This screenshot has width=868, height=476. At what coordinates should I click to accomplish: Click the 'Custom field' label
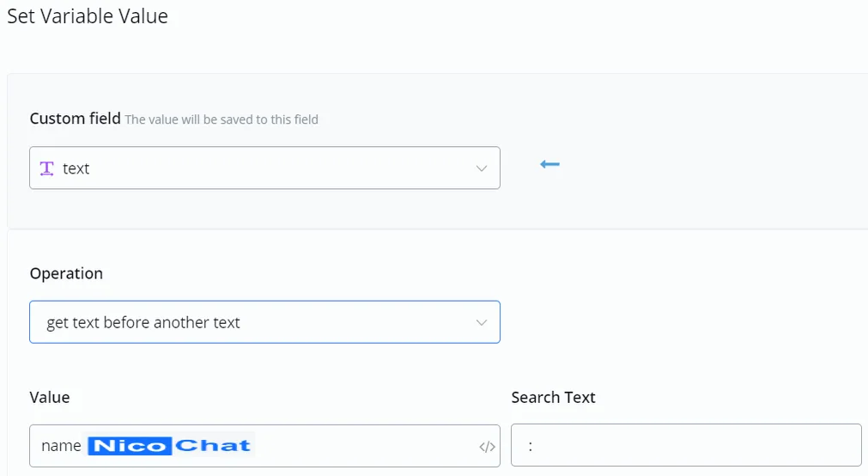coord(76,119)
